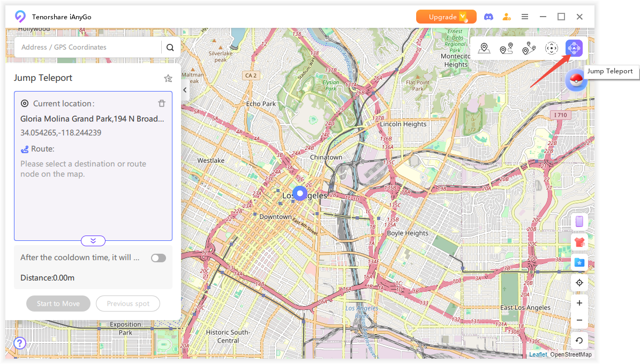Select the Jump Teleport mode icon
The height and width of the screenshot is (364, 640).
point(574,49)
